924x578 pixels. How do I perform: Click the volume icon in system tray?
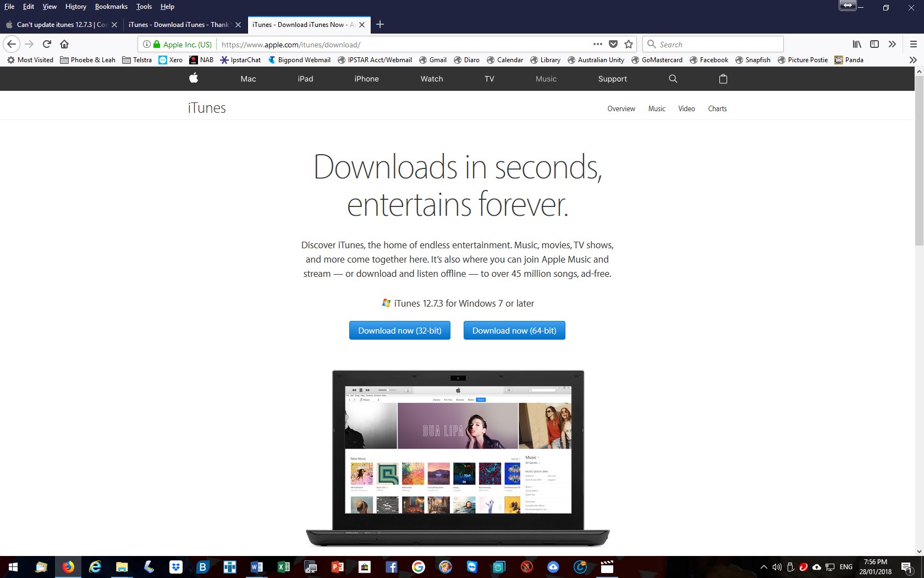[x=777, y=567]
